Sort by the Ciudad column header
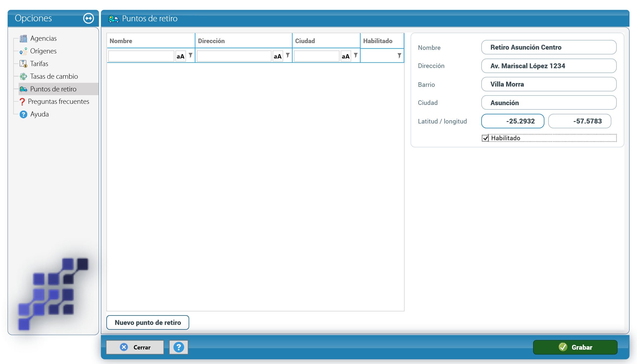The height and width of the screenshot is (364, 637). (326, 41)
